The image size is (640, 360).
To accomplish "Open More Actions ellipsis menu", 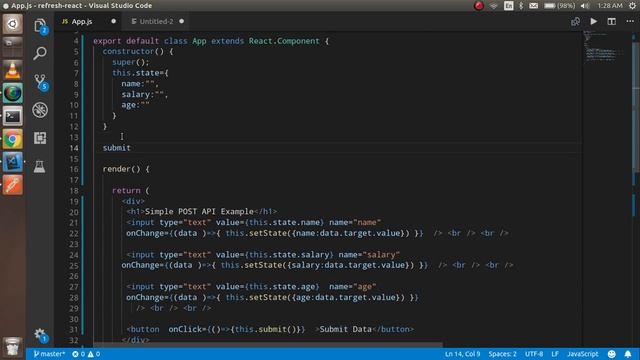I will (630, 21).
